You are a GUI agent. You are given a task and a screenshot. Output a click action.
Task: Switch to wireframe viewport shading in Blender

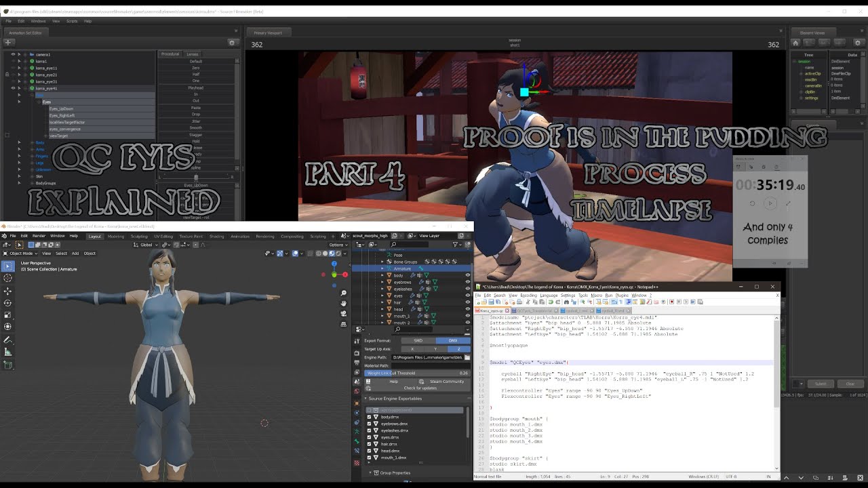[x=319, y=253]
